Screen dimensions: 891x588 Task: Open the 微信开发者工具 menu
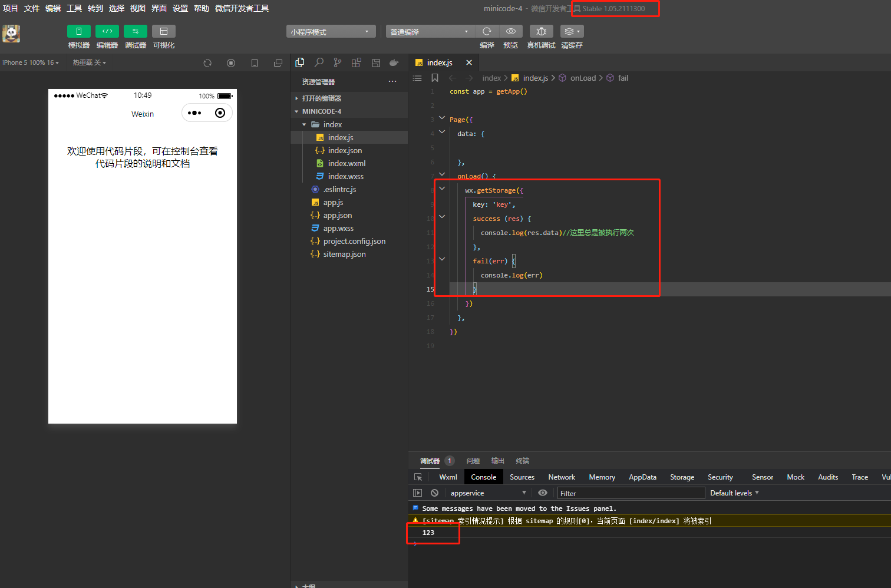242,8
